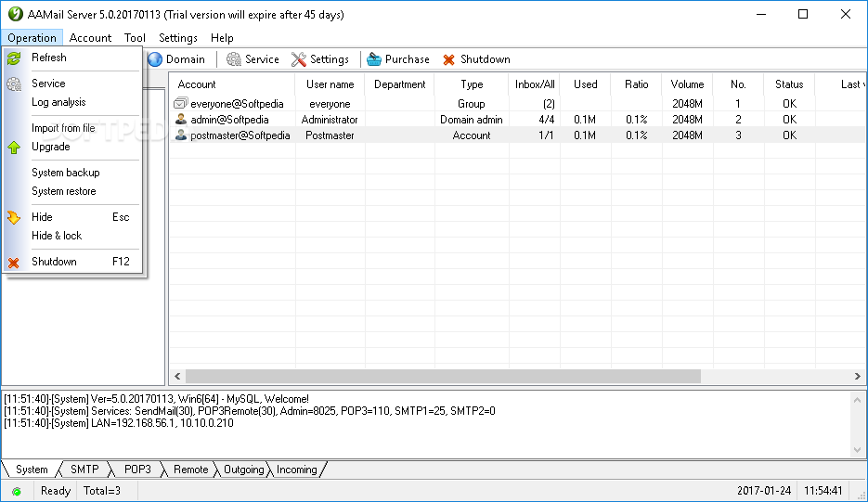Switch to the SMTP log tab
Viewport: 868px width, 502px height.
point(84,470)
